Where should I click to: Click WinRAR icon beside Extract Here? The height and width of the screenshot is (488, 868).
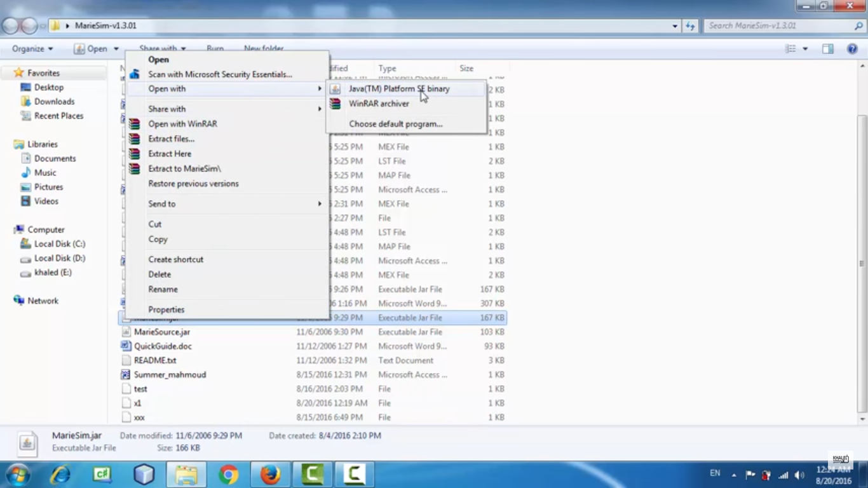[x=134, y=154]
